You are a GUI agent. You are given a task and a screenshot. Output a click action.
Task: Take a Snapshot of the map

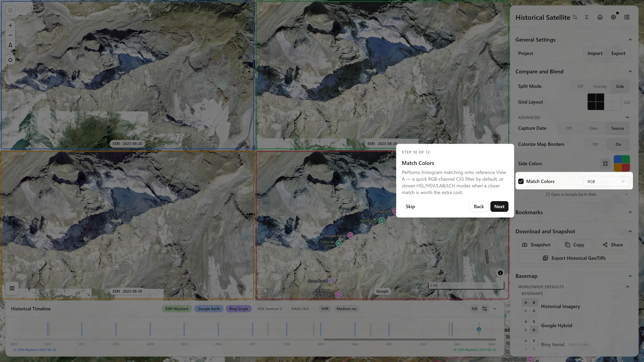[x=536, y=245]
